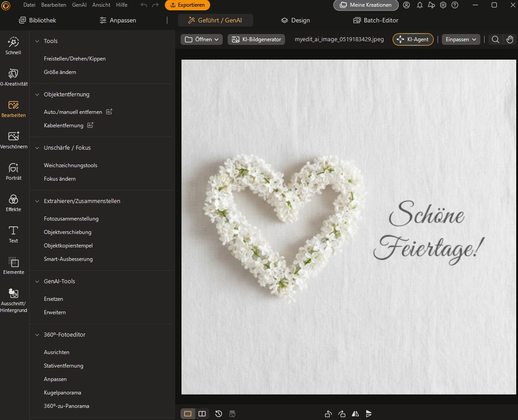
Task: Switch to the Design tab
Action: (295, 20)
